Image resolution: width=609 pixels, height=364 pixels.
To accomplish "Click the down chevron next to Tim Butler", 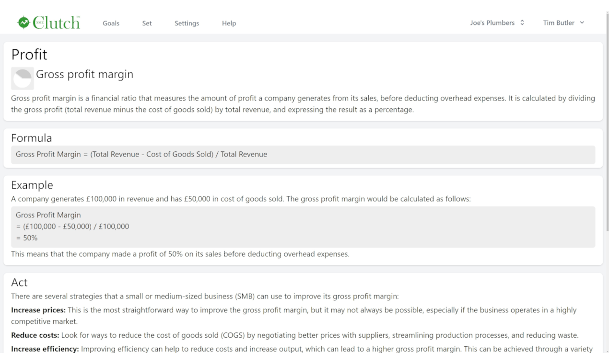I will [x=582, y=23].
